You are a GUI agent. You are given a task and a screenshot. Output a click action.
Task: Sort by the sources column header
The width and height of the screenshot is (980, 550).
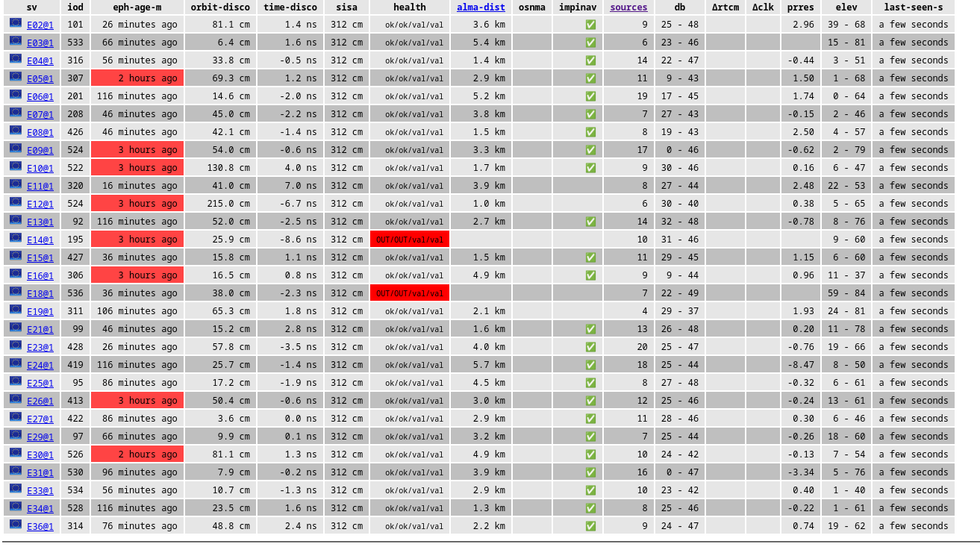pyautogui.click(x=628, y=7)
